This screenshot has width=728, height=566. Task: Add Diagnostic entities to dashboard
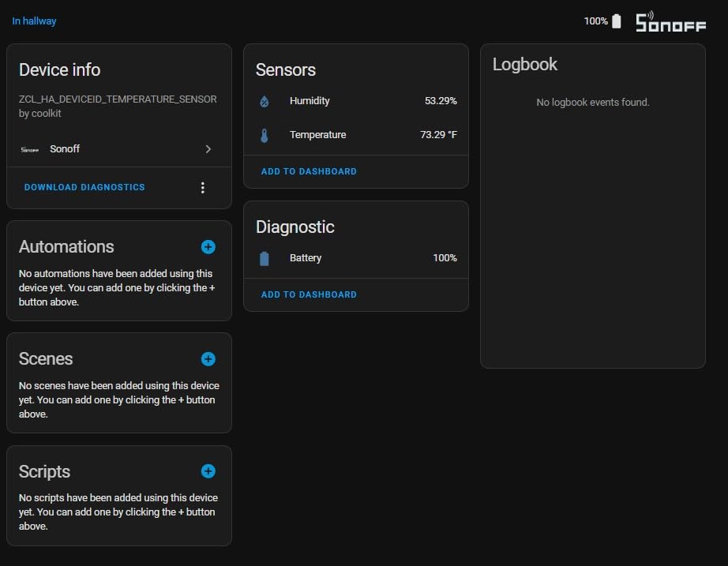[309, 294]
